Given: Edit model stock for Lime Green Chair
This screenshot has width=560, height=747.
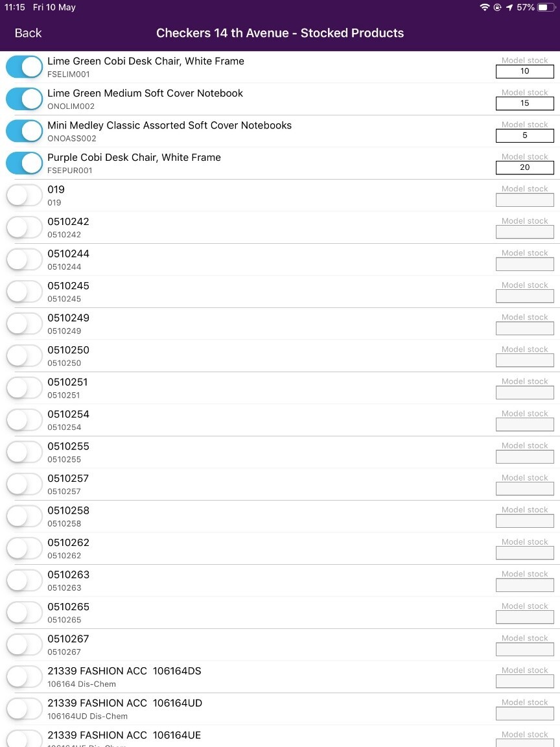Looking at the screenshot, I should [x=524, y=71].
